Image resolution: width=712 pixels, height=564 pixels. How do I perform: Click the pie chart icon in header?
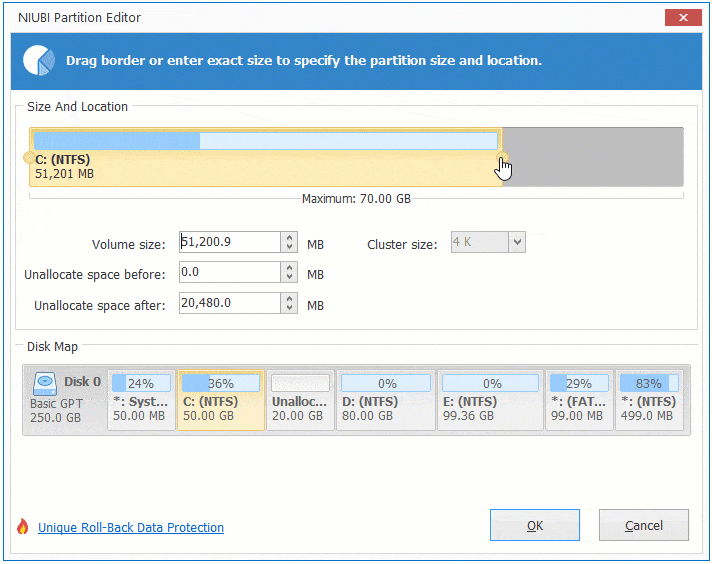pyautogui.click(x=39, y=60)
